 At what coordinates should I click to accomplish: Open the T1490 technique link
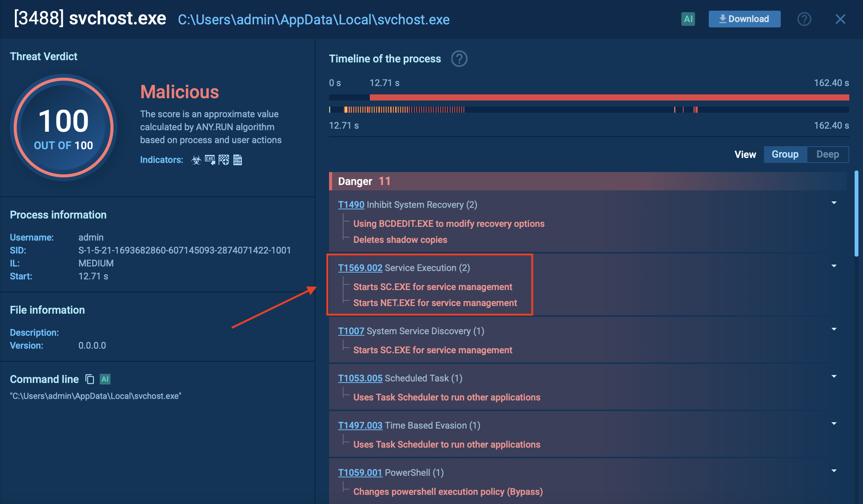351,204
